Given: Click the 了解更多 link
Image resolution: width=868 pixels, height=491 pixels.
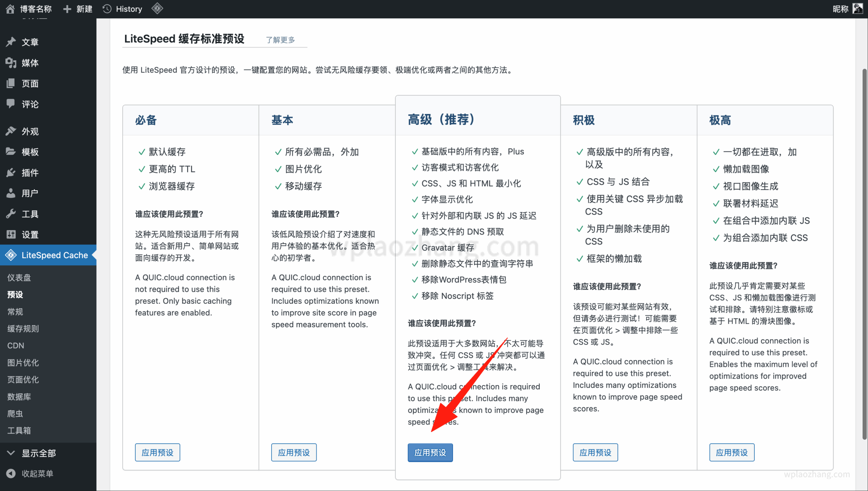Looking at the screenshot, I should 280,40.
